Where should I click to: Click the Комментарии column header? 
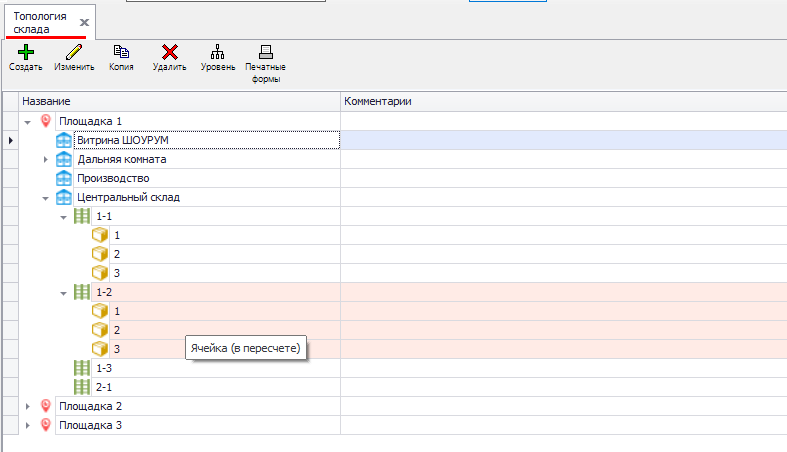560,102
